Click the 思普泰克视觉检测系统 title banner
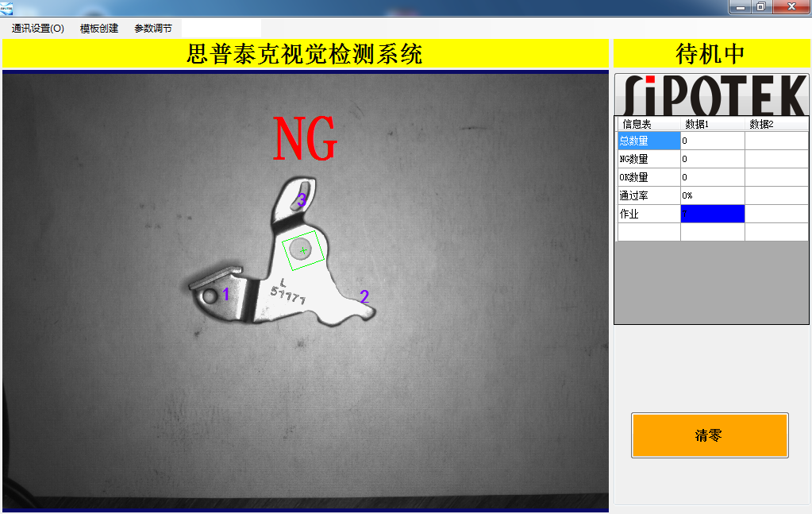This screenshot has width=812, height=514. (x=306, y=53)
